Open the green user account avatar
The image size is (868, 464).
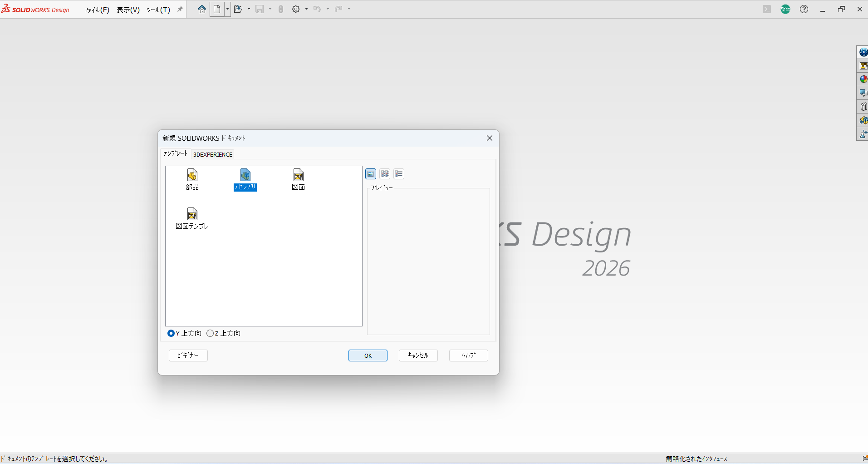(x=785, y=9)
